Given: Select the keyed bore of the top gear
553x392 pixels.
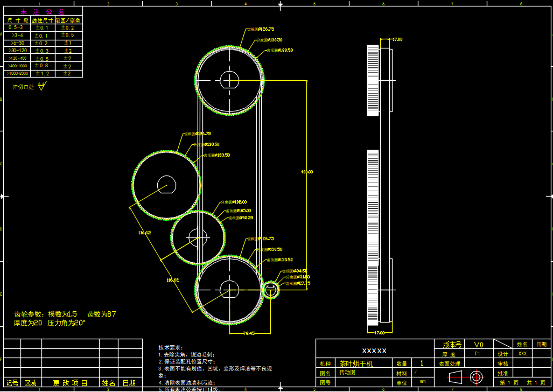Looking at the screenshot, I should 229,80.
